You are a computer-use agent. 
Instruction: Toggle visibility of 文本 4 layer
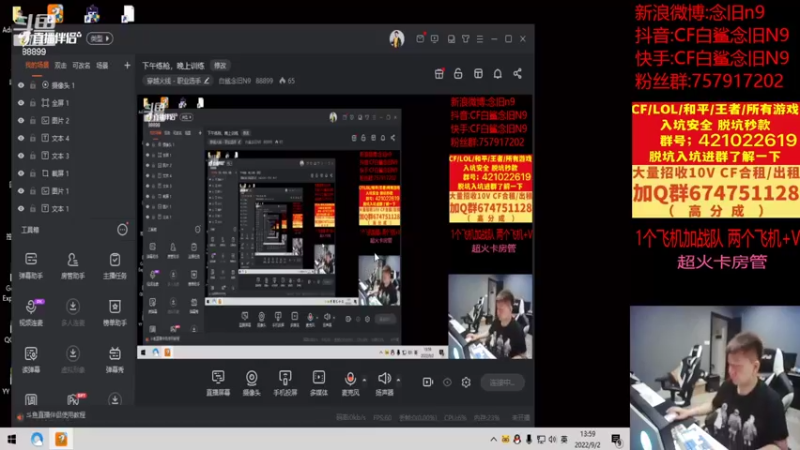[21, 138]
